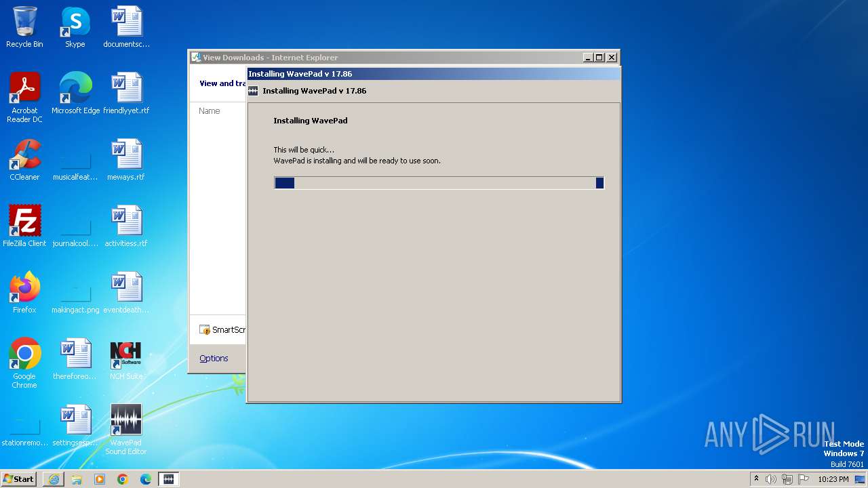Click the Show desktop button
868x488 pixels.
[x=861, y=479]
